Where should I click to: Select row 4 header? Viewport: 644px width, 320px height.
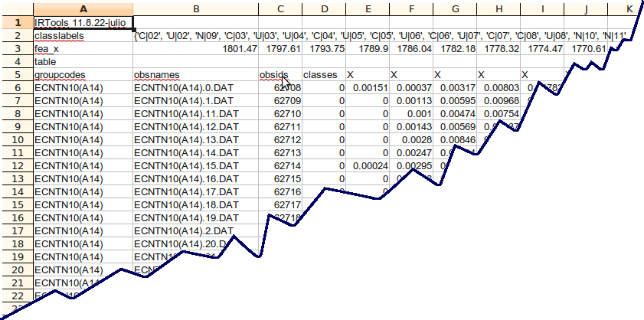tap(18, 62)
